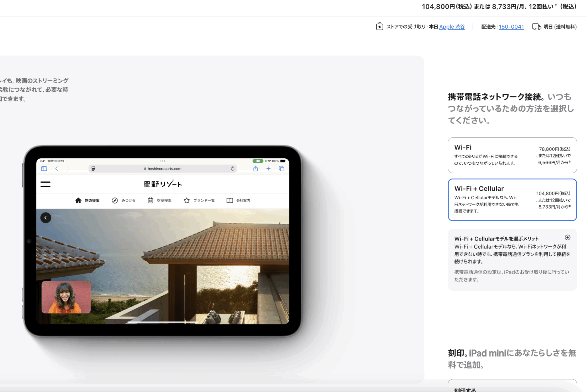Viewport: 587px width, 392px height.
Task: Click the page settings icon in the address bar
Action: tap(93, 169)
